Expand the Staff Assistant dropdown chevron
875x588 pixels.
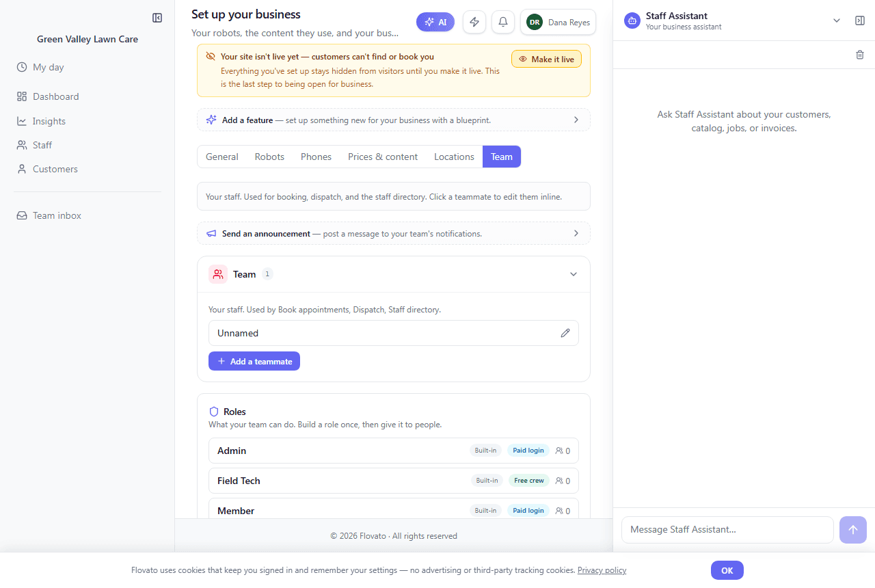coord(837,21)
